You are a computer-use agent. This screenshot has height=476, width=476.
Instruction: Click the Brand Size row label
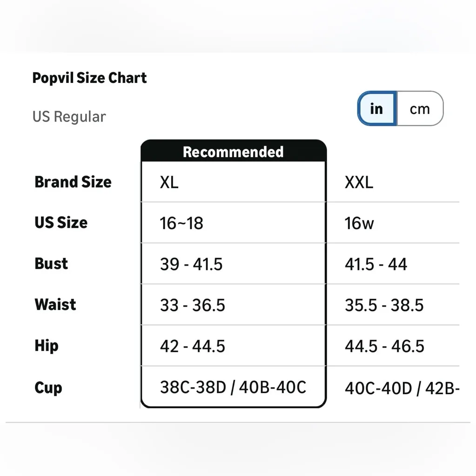click(x=73, y=182)
